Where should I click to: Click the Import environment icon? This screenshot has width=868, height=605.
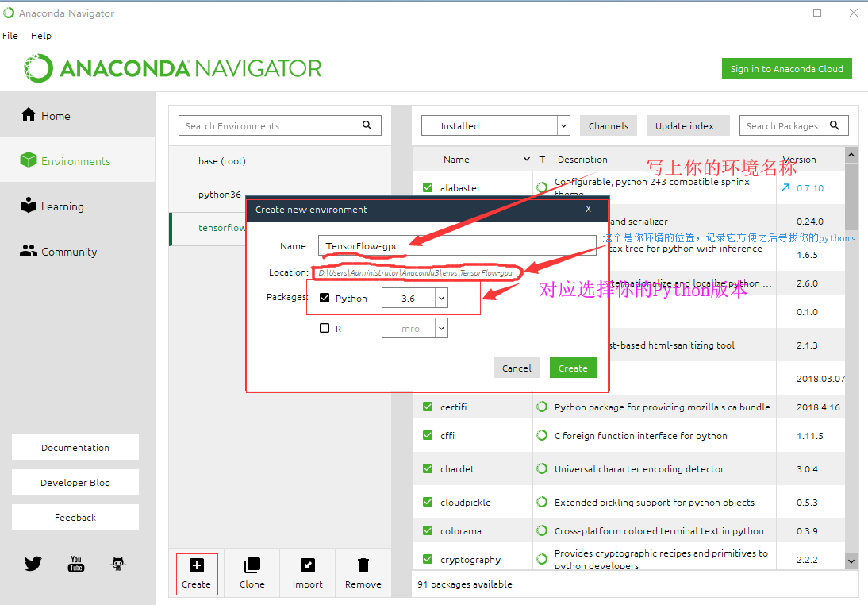pos(308,565)
